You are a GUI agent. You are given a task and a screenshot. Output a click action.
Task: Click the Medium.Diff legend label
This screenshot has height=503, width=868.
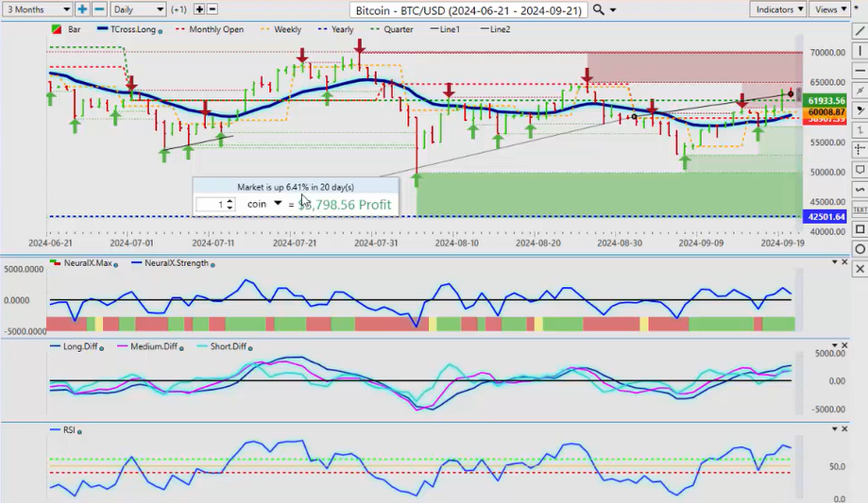(x=154, y=346)
